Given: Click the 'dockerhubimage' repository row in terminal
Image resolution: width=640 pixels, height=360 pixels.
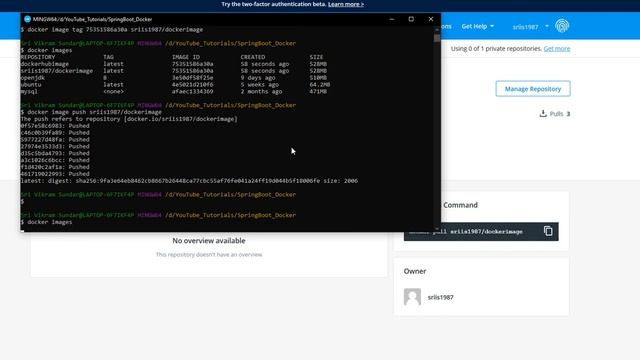Looking at the screenshot, I should click(x=173, y=64).
